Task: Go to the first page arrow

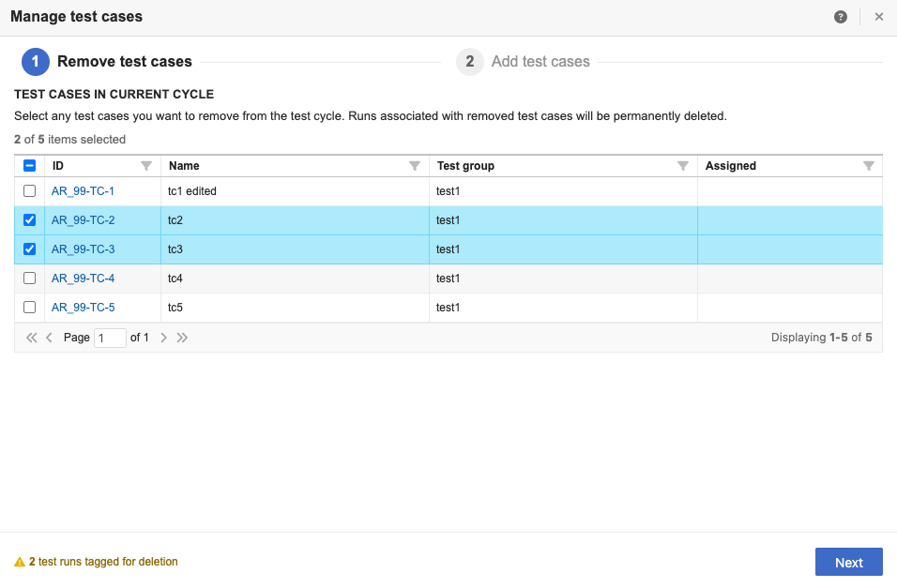Action: point(31,338)
